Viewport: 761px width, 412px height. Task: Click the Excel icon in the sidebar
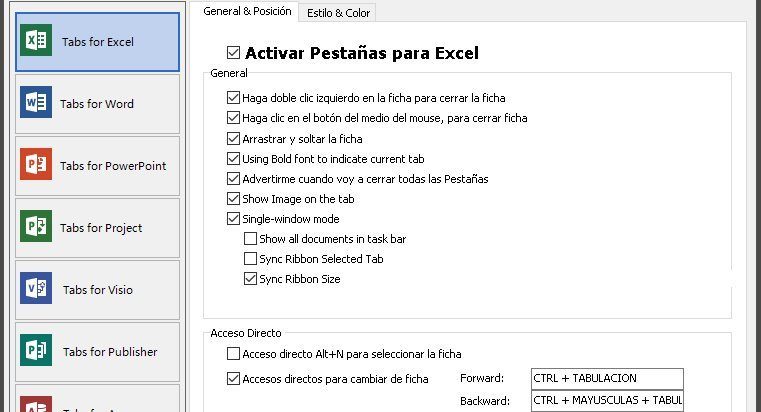(36, 40)
